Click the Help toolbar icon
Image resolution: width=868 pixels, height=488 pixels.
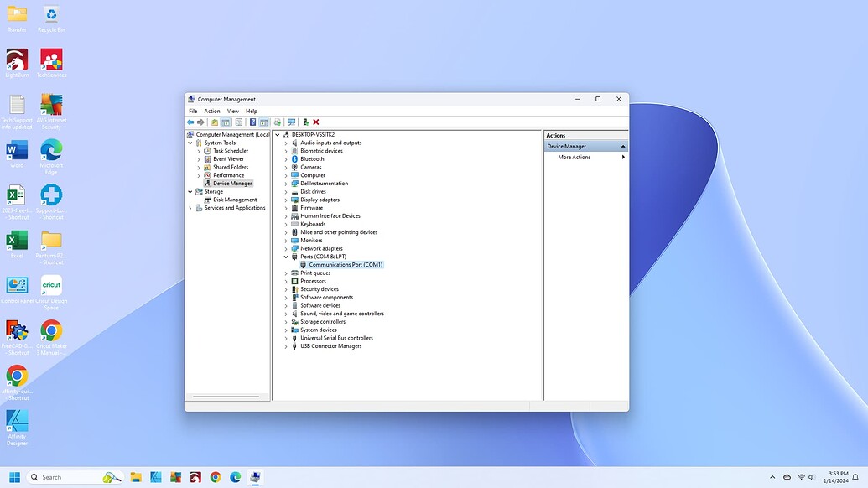pos(253,122)
